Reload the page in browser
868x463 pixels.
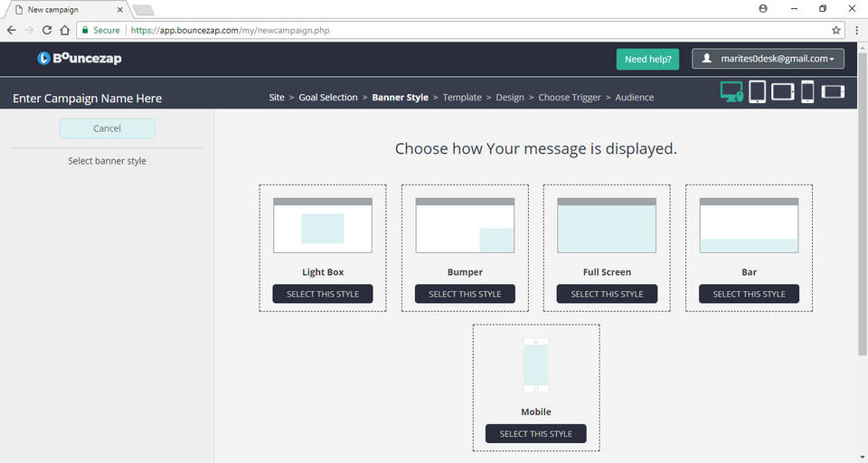[x=47, y=30]
